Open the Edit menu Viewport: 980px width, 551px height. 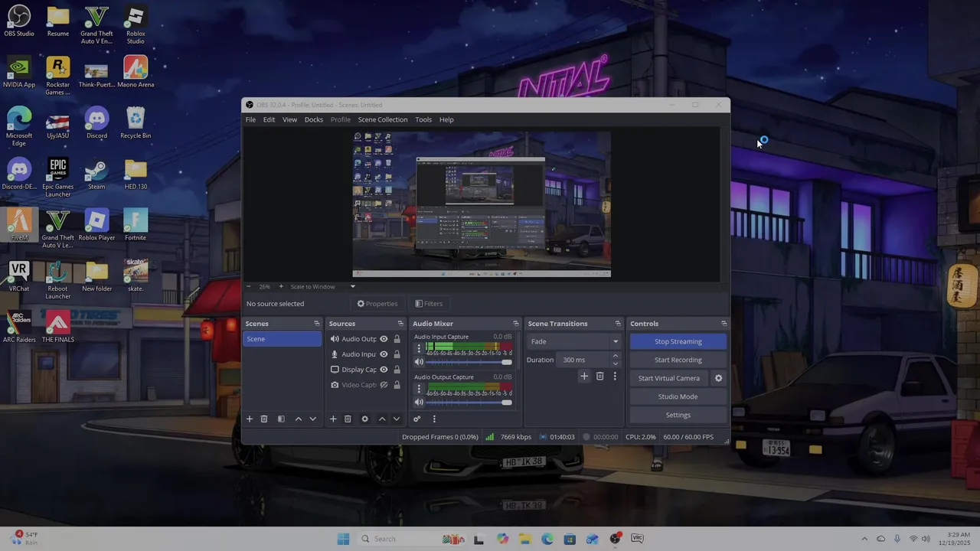tap(269, 119)
